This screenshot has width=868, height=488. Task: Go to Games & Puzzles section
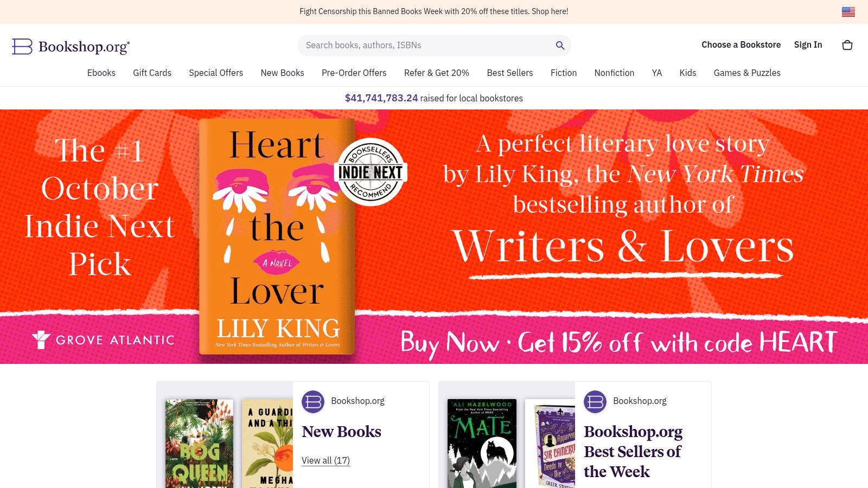[747, 73]
